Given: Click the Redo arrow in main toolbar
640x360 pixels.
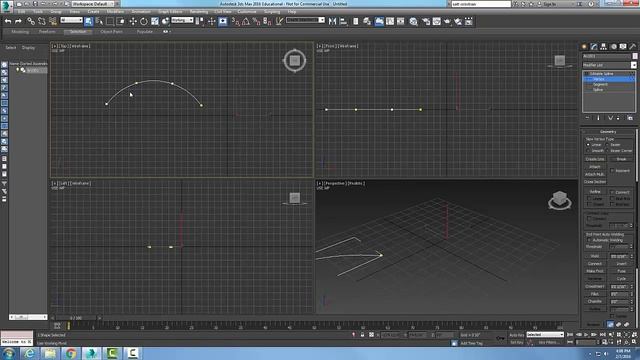Looking at the screenshot, I should click(18, 21).
